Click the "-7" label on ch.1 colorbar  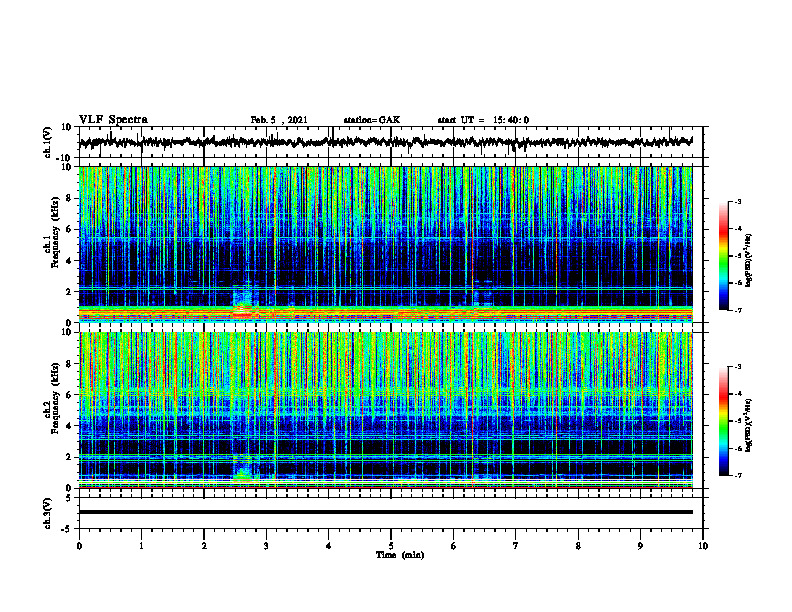coord(737,310)
